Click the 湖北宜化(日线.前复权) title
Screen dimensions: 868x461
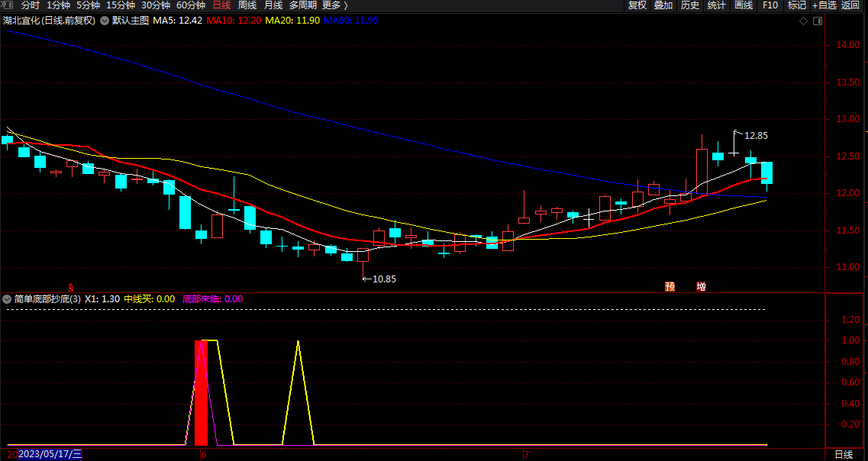pos(49,21)
